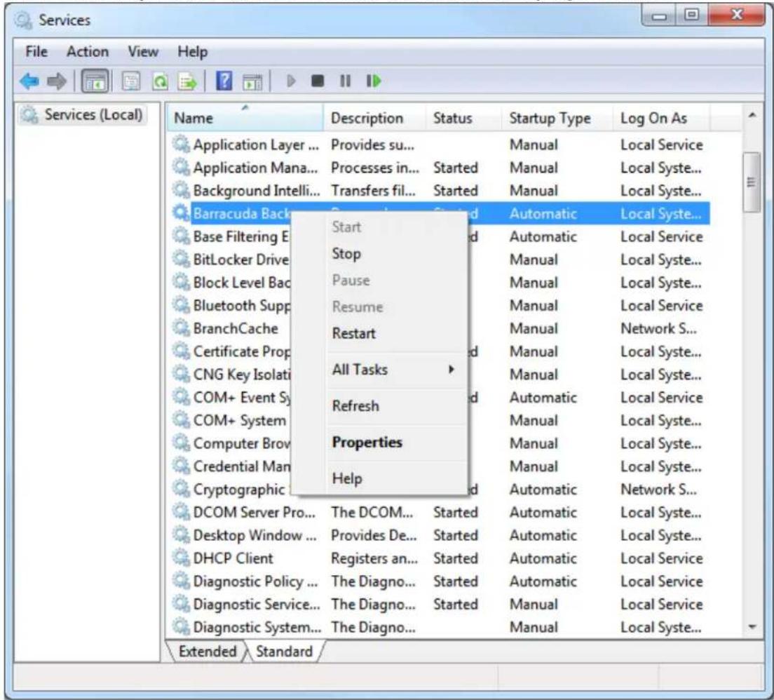Click the scrollbar down arrow
The width and height of the screenshot is (774, 700).
coord(752,627)
